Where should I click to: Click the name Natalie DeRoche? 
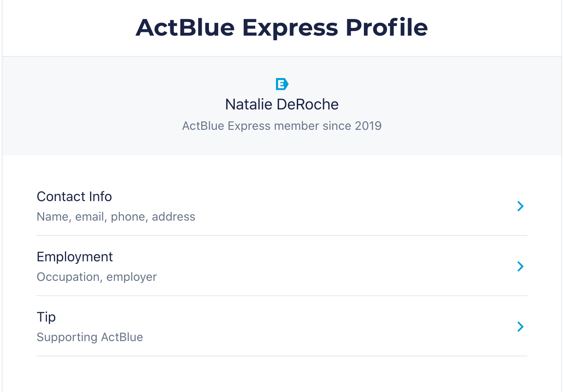(282, 104)
